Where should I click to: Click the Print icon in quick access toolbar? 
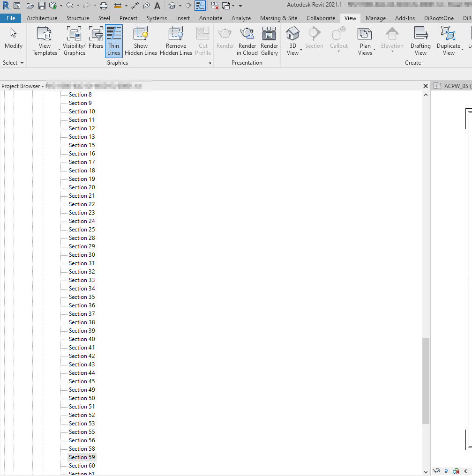coord(104,6)
